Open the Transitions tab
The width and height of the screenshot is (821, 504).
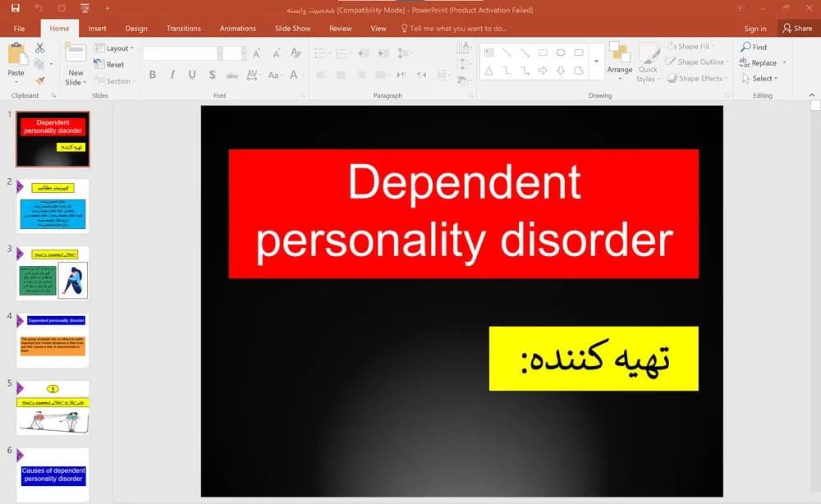click(183, 28)
